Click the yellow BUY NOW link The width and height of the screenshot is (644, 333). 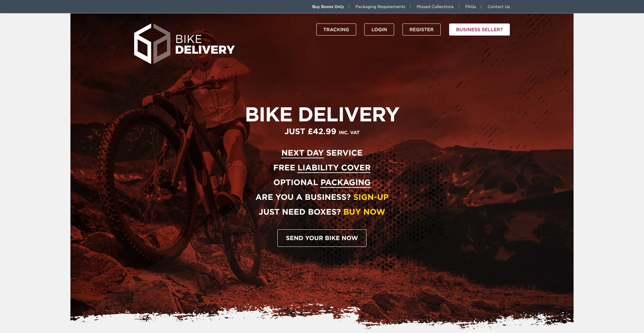coord(364,212)
